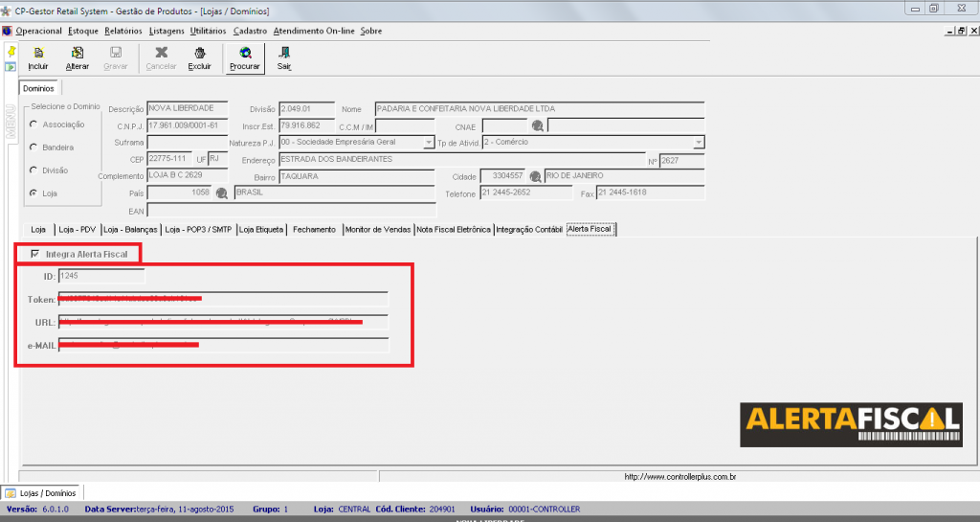Open the Atendimento On-line menu
Viewport: 980px width, 522px height.
(x=314, y=31)
